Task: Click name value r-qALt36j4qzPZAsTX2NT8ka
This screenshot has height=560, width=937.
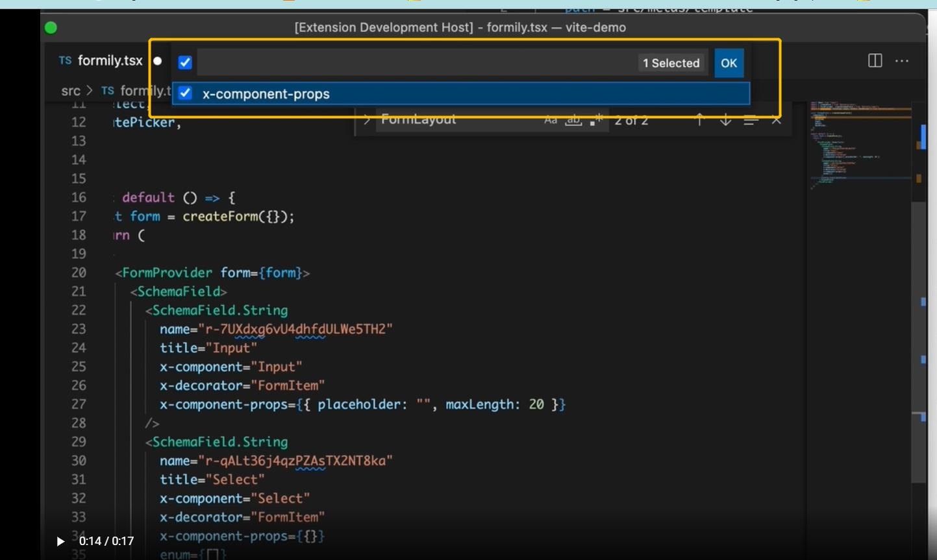Action: coord(299,461)
